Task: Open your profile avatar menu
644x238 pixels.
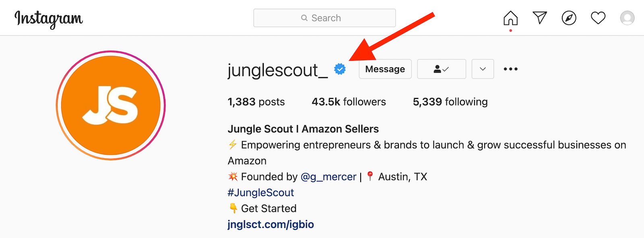Action: tap(627, 18)
